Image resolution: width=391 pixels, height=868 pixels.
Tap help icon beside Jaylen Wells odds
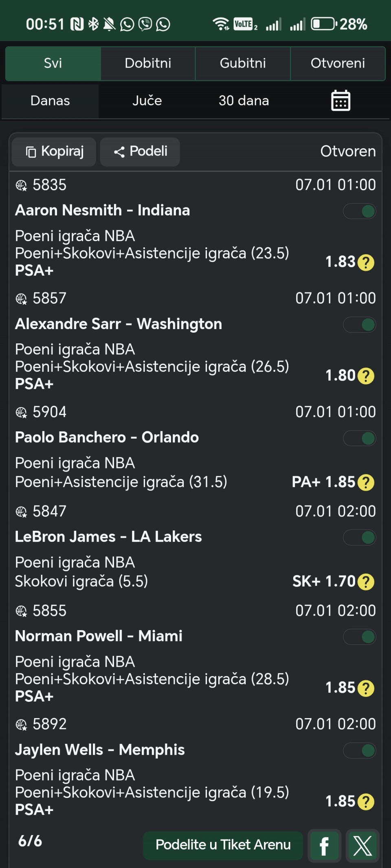coord(366,802)
